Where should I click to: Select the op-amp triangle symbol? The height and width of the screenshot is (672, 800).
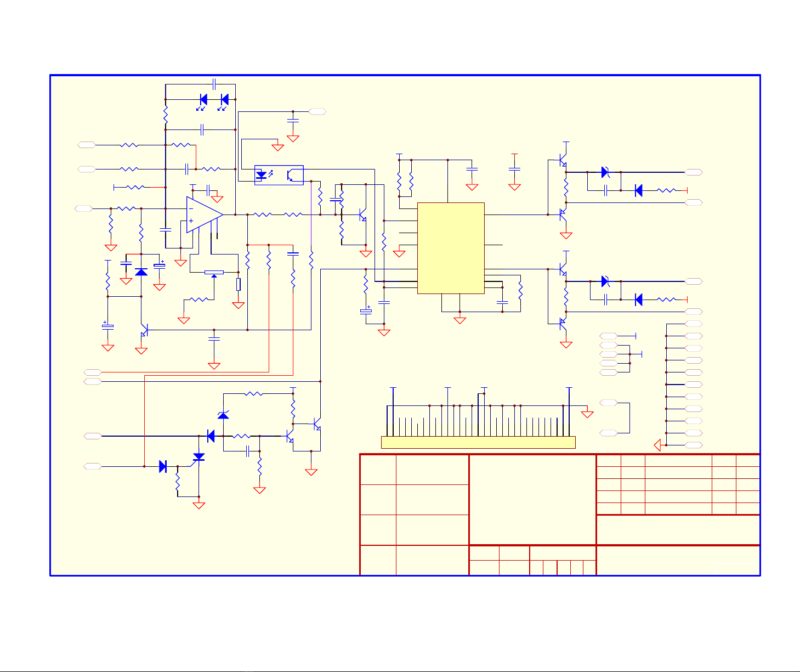205,214
